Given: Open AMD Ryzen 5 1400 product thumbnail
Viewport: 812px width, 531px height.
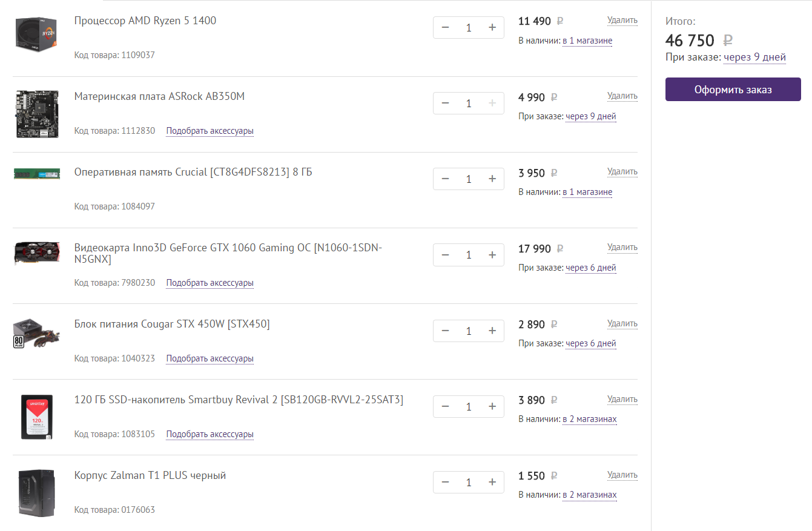Looking at the screenshot, I should [x=36, y=34].
